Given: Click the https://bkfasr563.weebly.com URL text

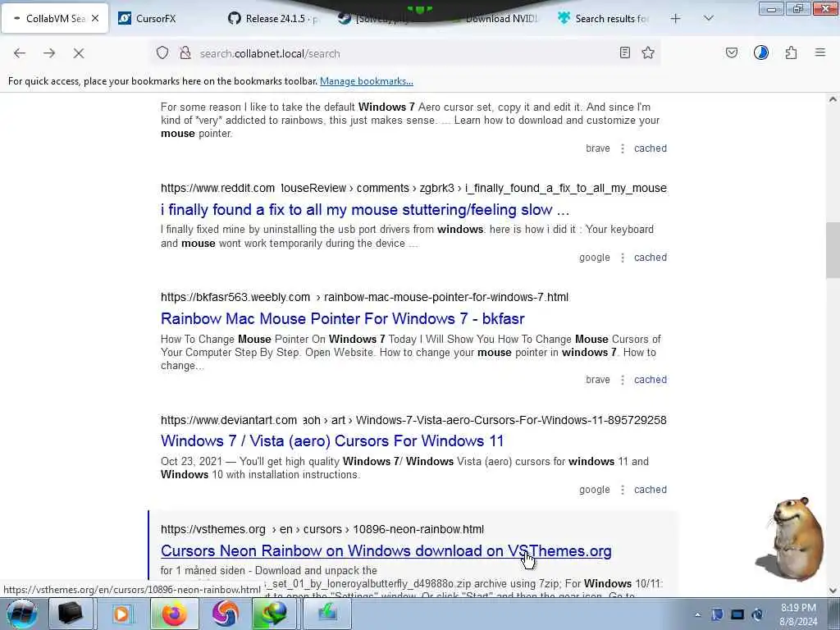Looking at the screenshot, I should point(235,297).
